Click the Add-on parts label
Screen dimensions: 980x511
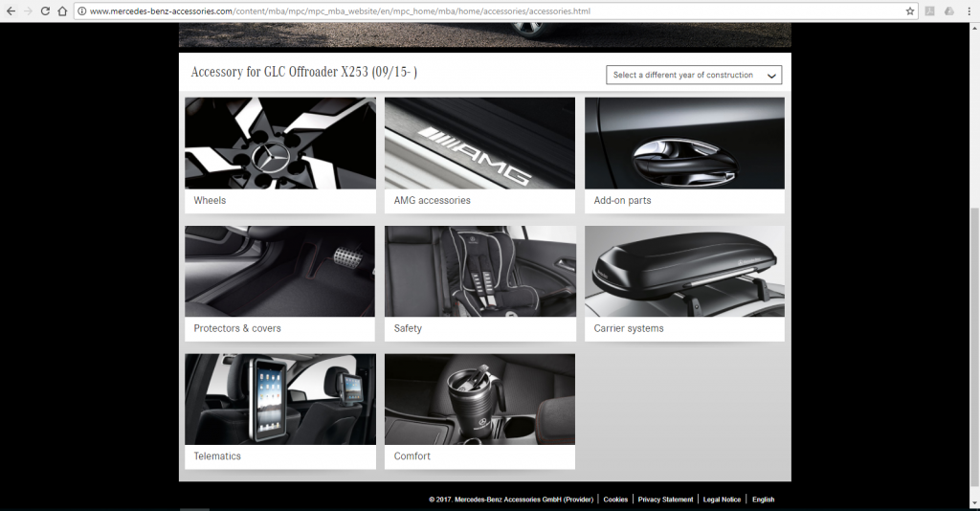[622, 201]
